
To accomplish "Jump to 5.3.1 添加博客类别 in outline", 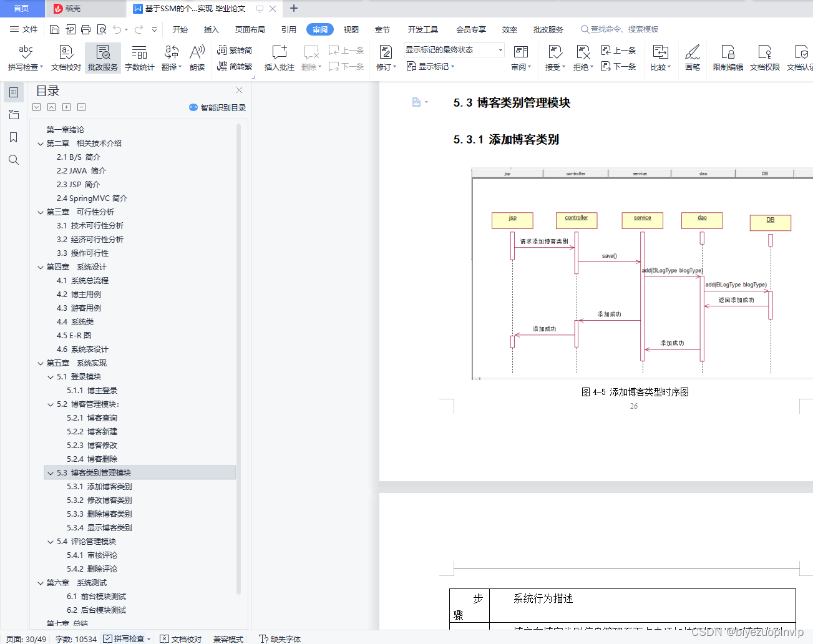I will pyautogui.click(x=99, y=487).
